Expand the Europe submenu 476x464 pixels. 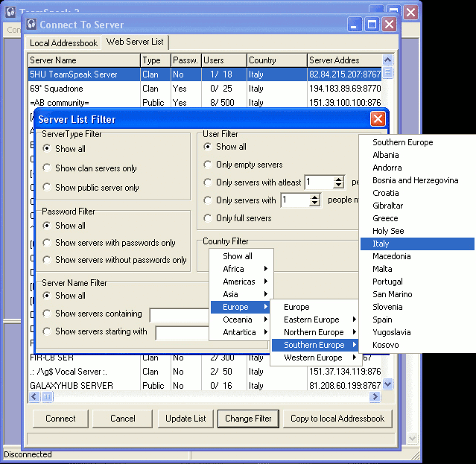pos(240,307)
